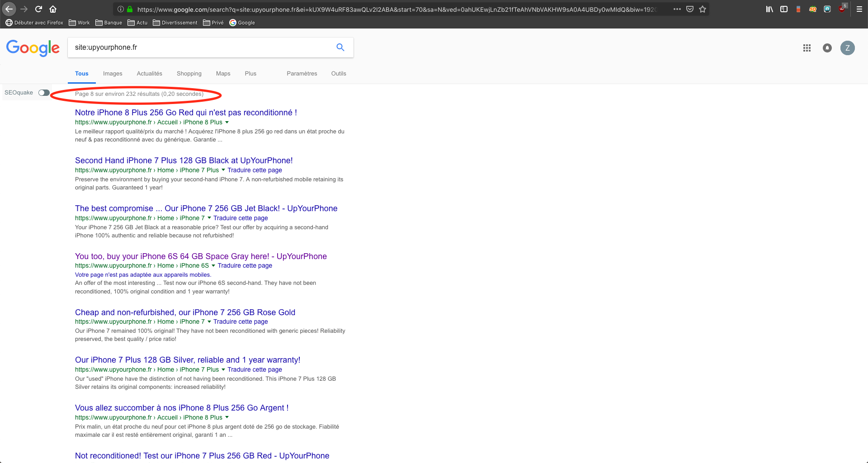Click Traduire cette page for iPhone 6S result
Image resolution: width=868 pixels, height=463 pixels.
pyautogui.click(x=245, y=266)
